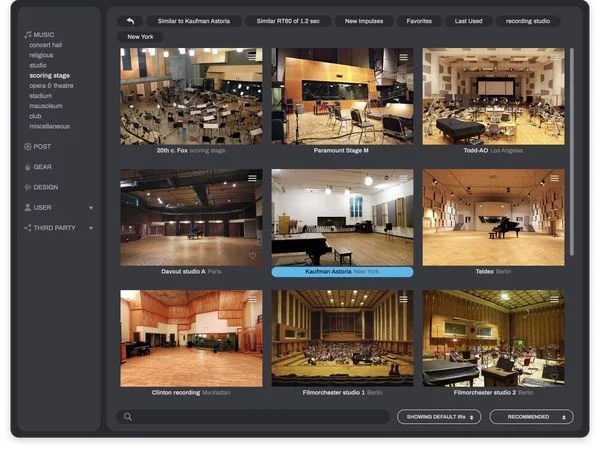Image resolution: width=600 pixels, height=450 pixels.
Task: Toggle the Favorites filter pill
Action: point(419,20)
